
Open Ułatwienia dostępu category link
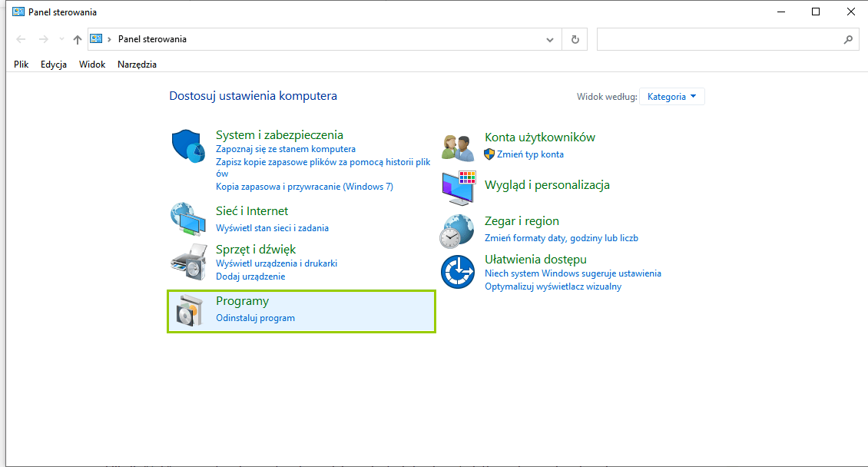536,259
